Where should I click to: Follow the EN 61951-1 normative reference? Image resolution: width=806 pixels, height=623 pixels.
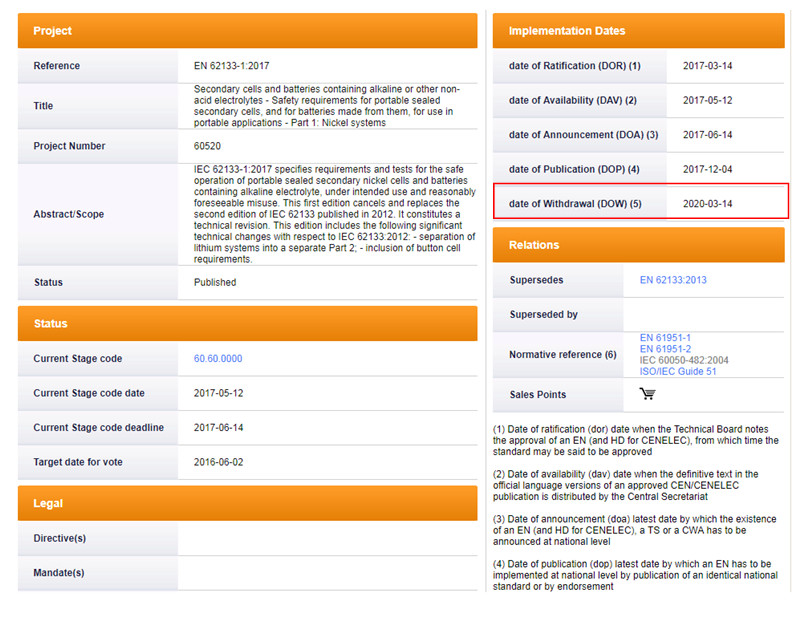point(665,338)
